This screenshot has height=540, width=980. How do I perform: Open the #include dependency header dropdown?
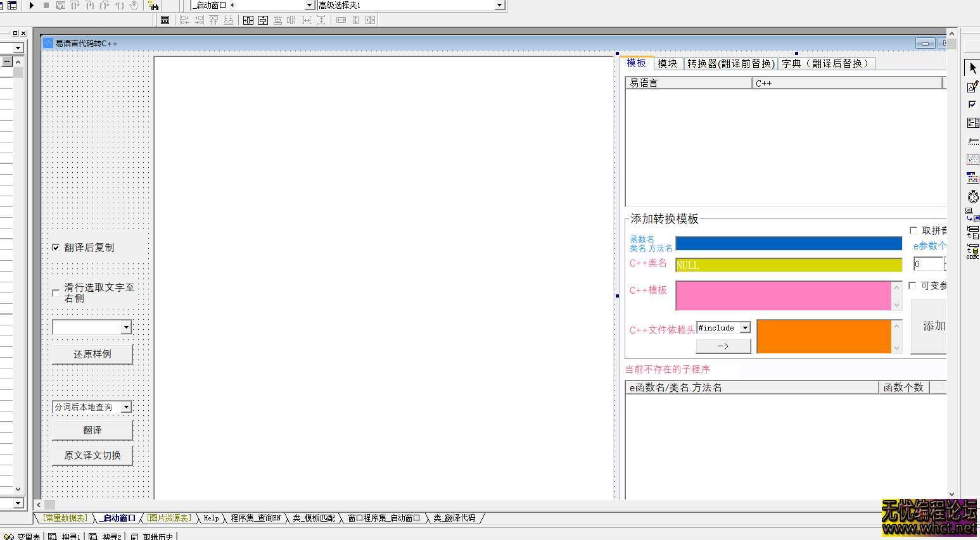pos(746,327)
